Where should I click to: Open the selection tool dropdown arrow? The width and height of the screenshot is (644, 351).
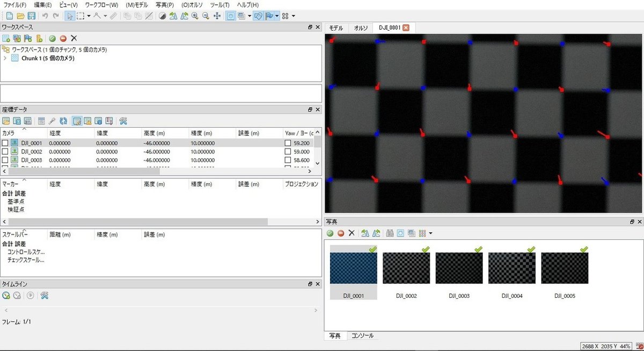[x=89, y=16]
